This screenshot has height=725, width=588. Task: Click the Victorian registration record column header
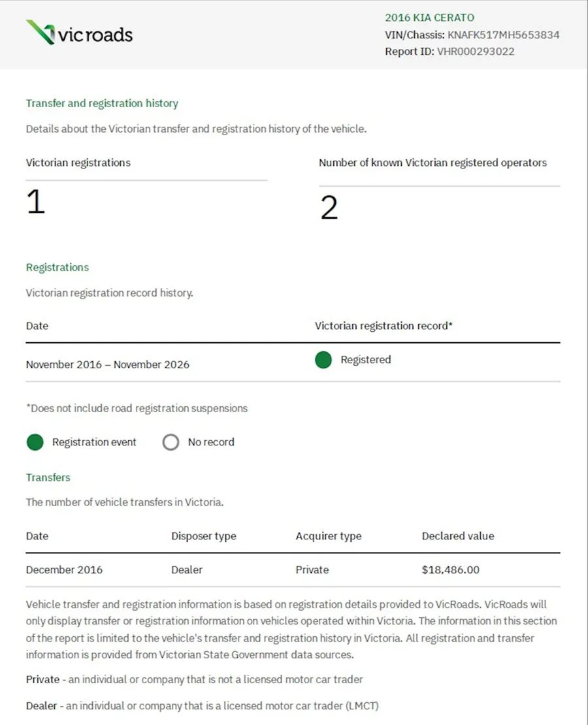pos(384,325)
